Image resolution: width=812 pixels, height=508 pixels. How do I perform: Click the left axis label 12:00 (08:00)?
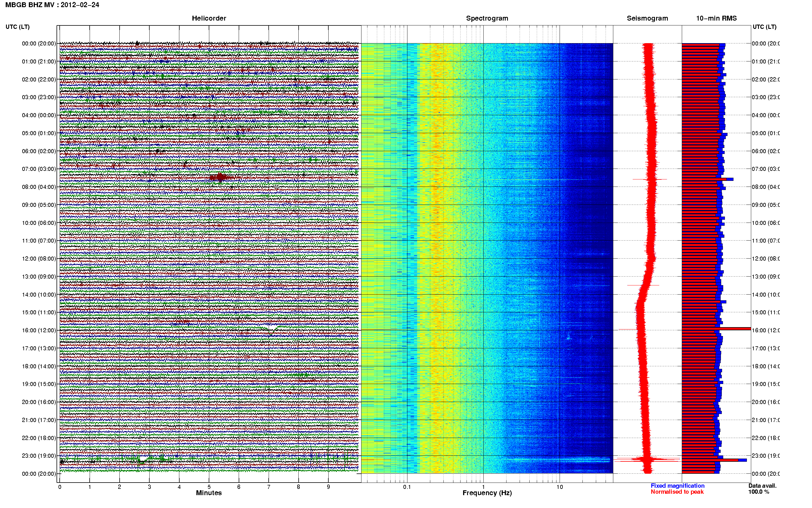(39, 258)
